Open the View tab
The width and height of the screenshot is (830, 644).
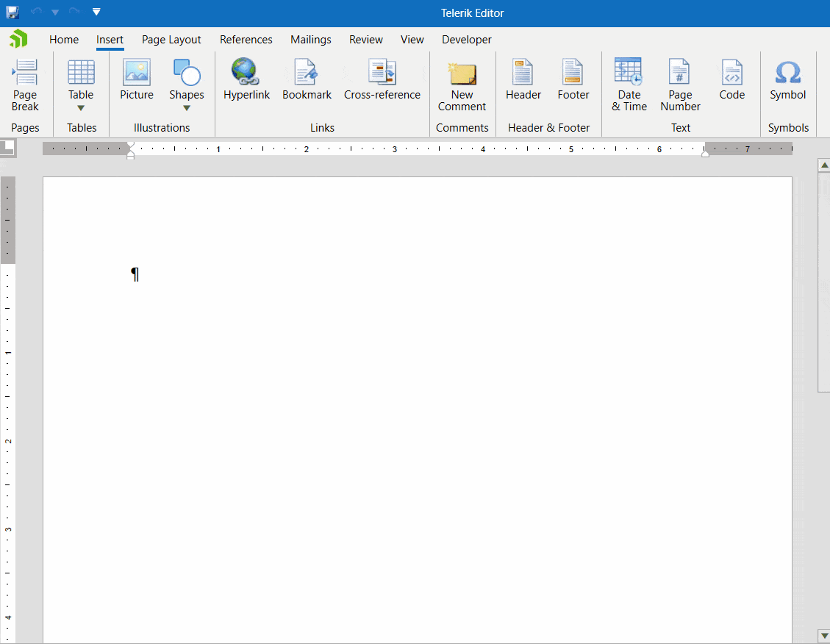pyautogui.click(x=412, y=40)
